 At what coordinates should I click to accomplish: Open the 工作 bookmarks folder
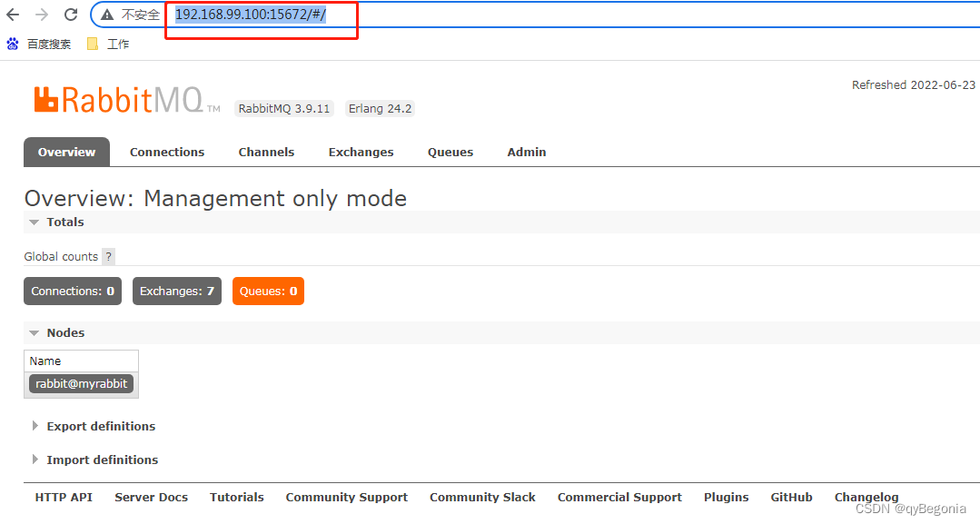pos(108,44)
